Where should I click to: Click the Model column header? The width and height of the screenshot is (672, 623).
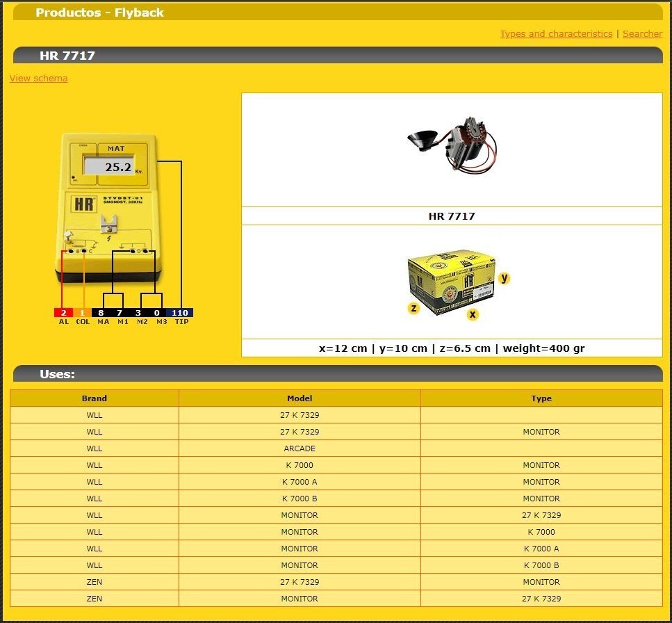(x=300, y=398)
